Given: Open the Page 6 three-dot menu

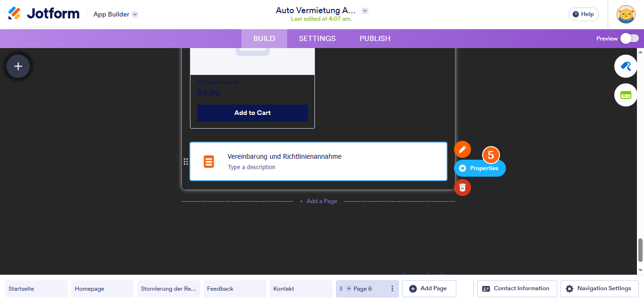Looking at the screenshot, I should click(392, 289).
